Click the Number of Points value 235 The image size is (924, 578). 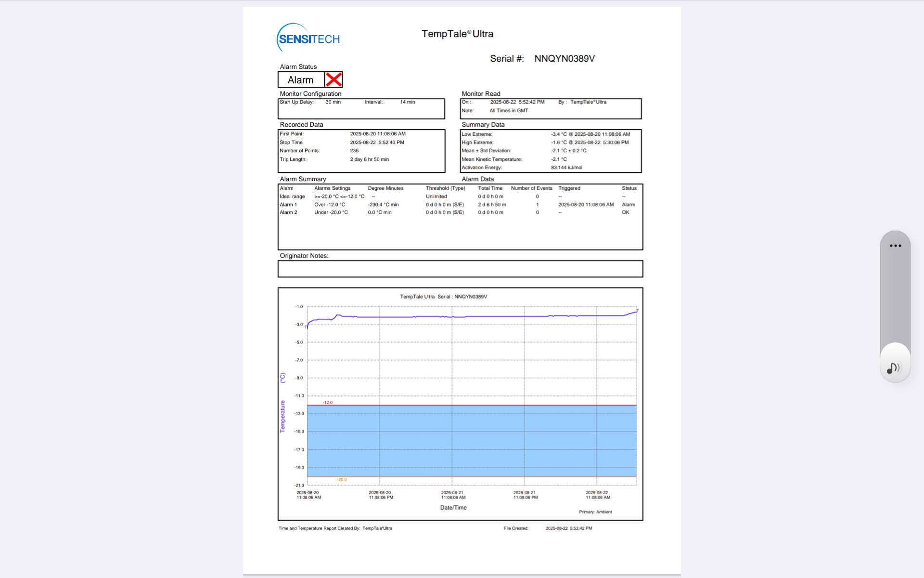354,151
